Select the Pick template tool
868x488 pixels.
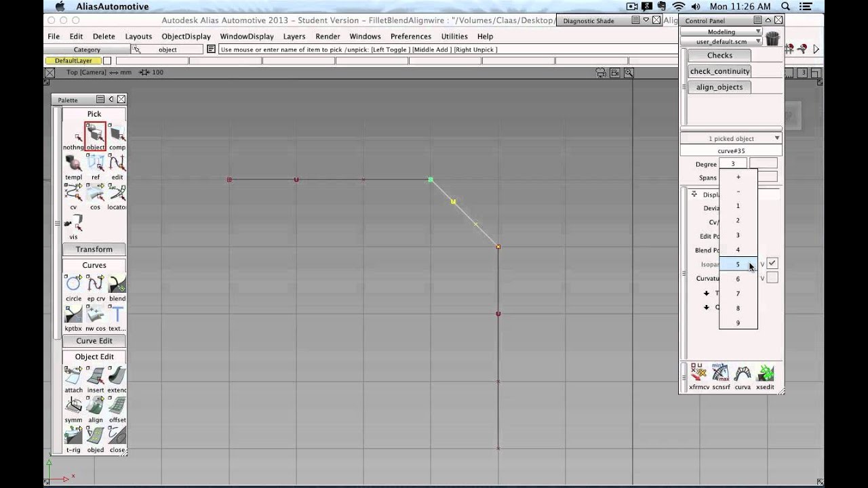click(73, 166)
